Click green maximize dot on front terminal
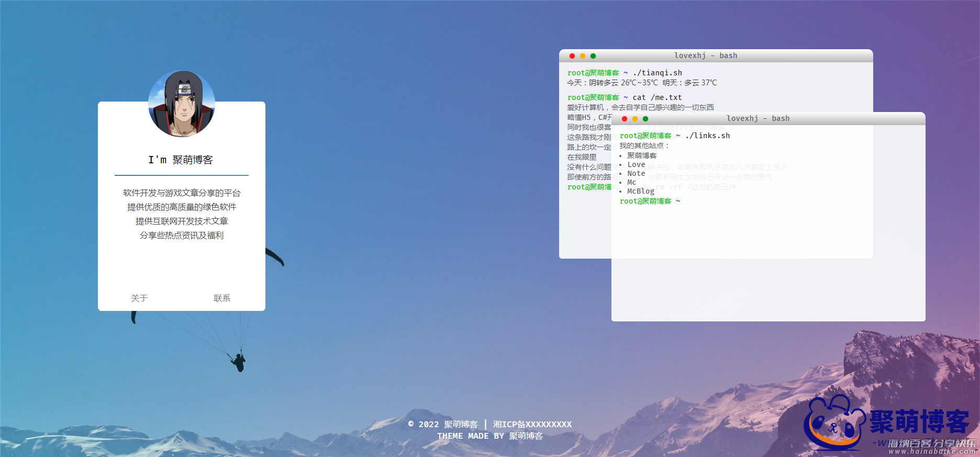Viewport: 980px width, 457px height. point(645,119)
